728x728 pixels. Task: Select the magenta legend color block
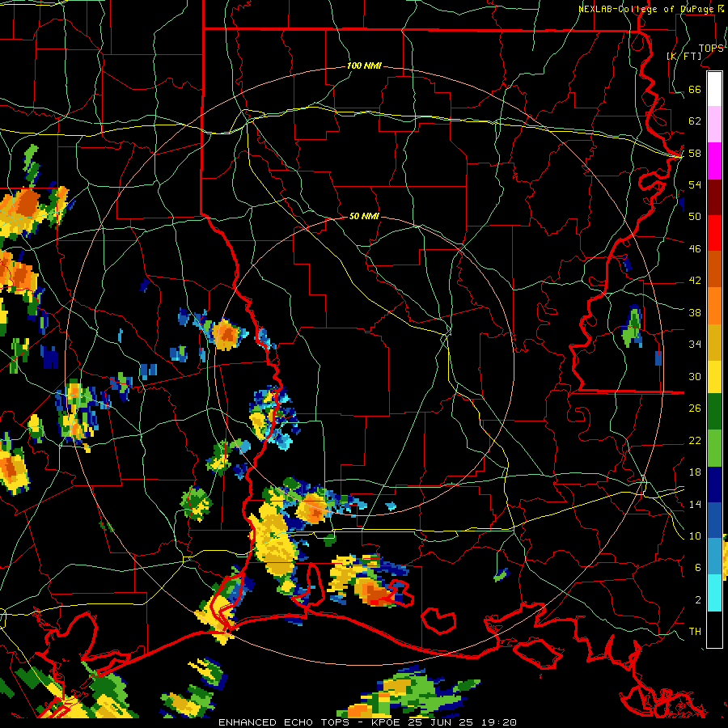[x=714, y=161]
